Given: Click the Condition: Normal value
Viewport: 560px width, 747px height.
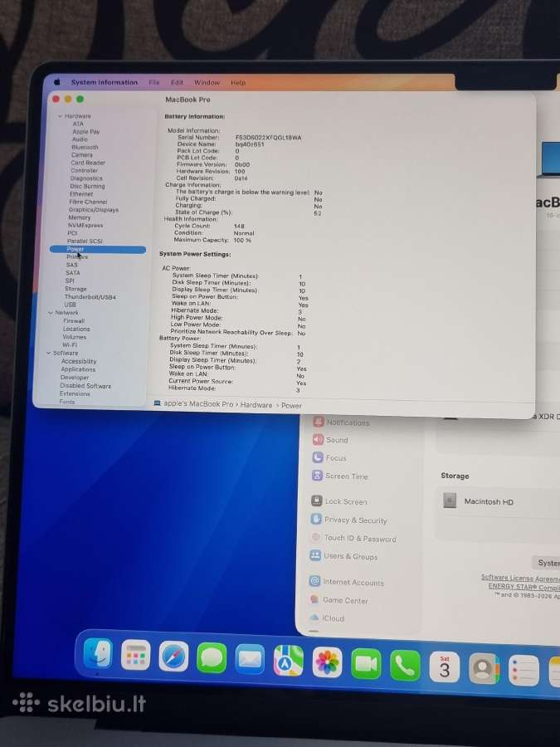Looking at the screenshot, I should tap(244, 233).
